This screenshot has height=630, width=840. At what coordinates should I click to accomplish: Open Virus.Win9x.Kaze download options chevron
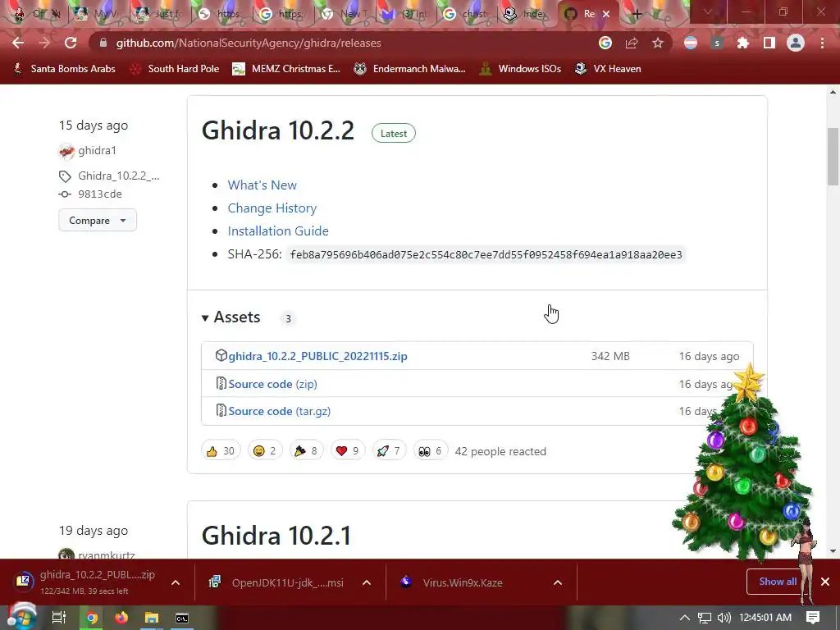tap(558, 582)
